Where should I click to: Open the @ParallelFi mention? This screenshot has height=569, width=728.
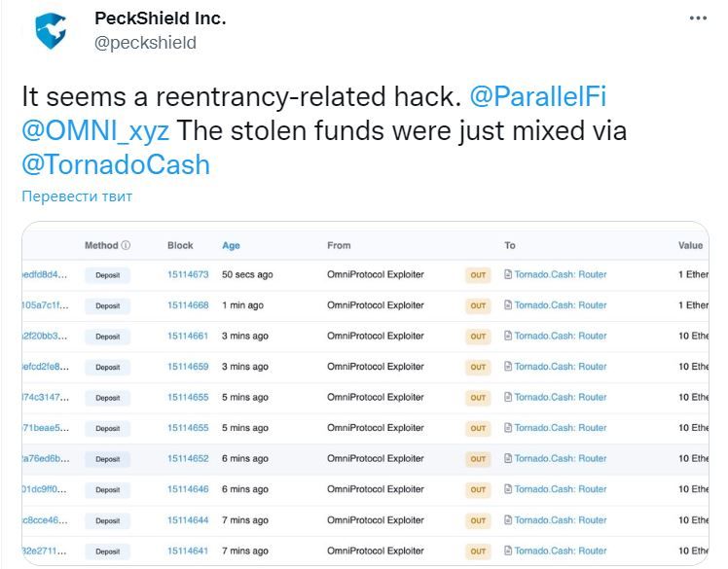tap(538, 96)
